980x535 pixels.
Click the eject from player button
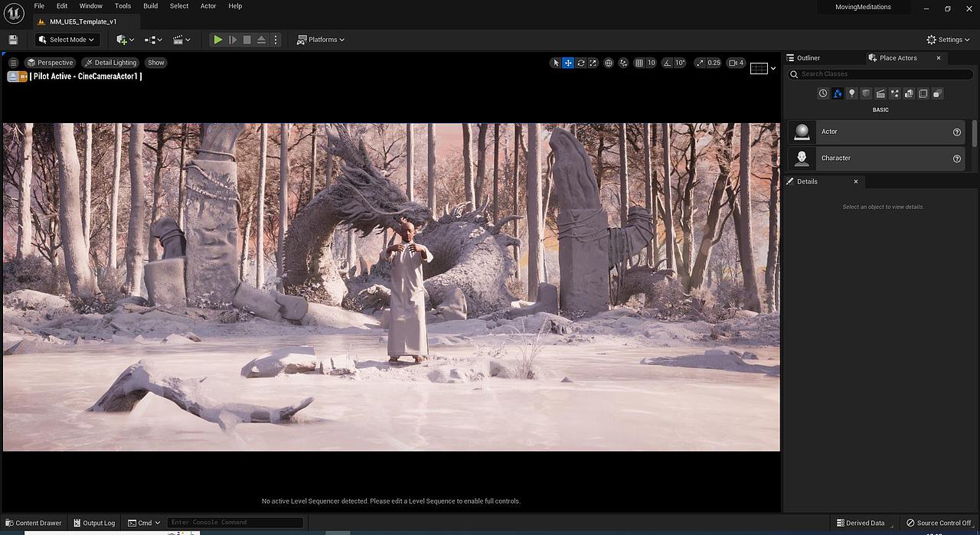pos(261,40)
